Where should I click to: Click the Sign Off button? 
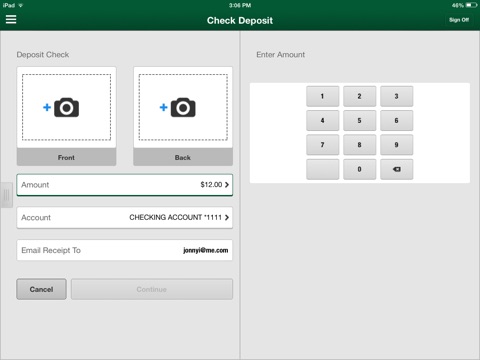[x=459, y=20]
